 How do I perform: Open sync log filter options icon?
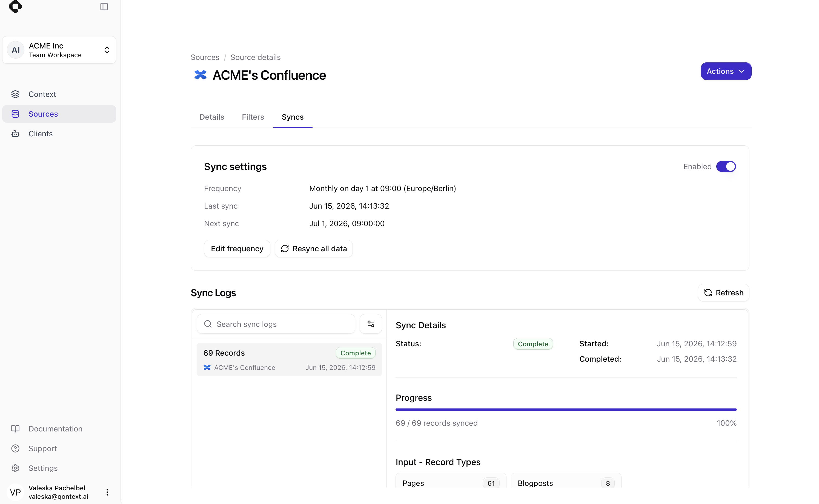[371, 324]
